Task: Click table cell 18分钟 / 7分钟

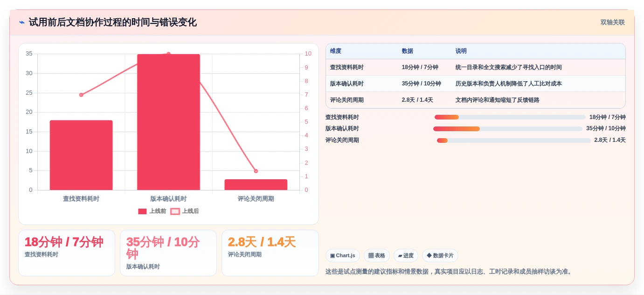Action: point(420,67)
